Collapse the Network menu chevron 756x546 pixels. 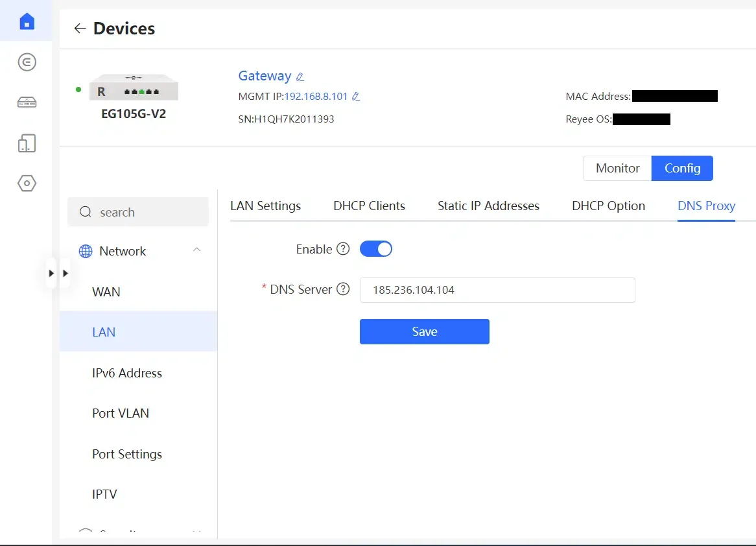(x=196, y=250)
